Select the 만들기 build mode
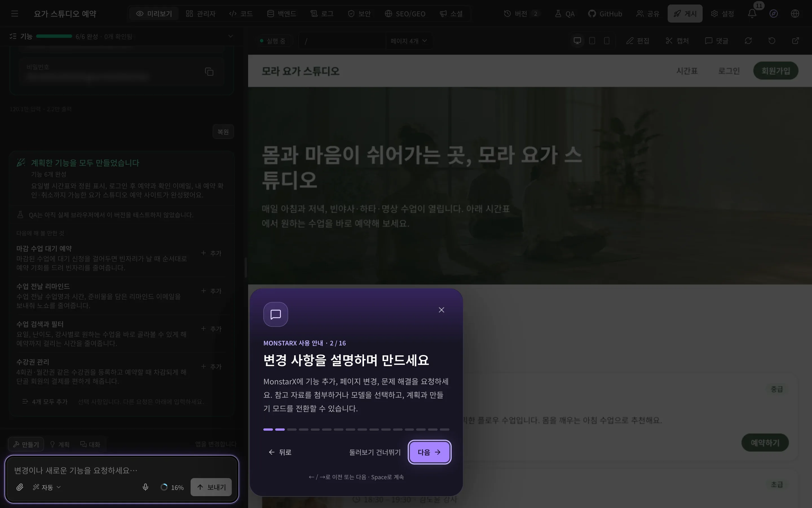The width and height of the screenshot is (812, 508). pyautogui.click(x=26, y=444)
